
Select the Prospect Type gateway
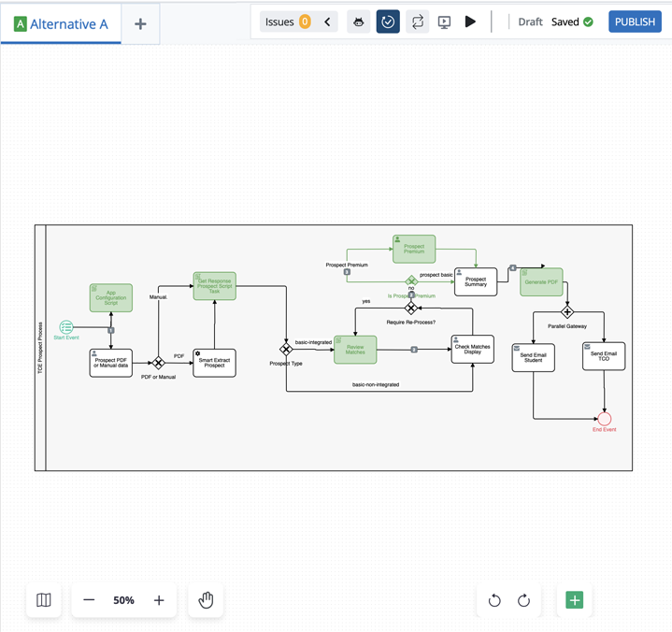pyautogui.click(x=286, y=350)
